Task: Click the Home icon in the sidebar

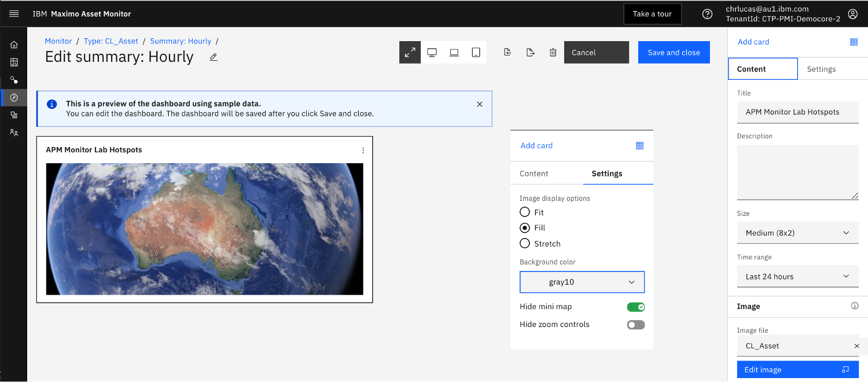Action: pos(14,45)
